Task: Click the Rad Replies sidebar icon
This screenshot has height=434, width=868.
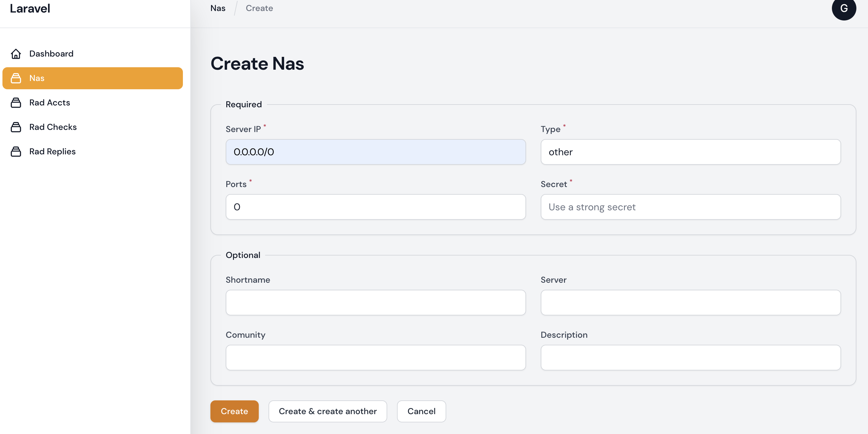Action: 16,151
